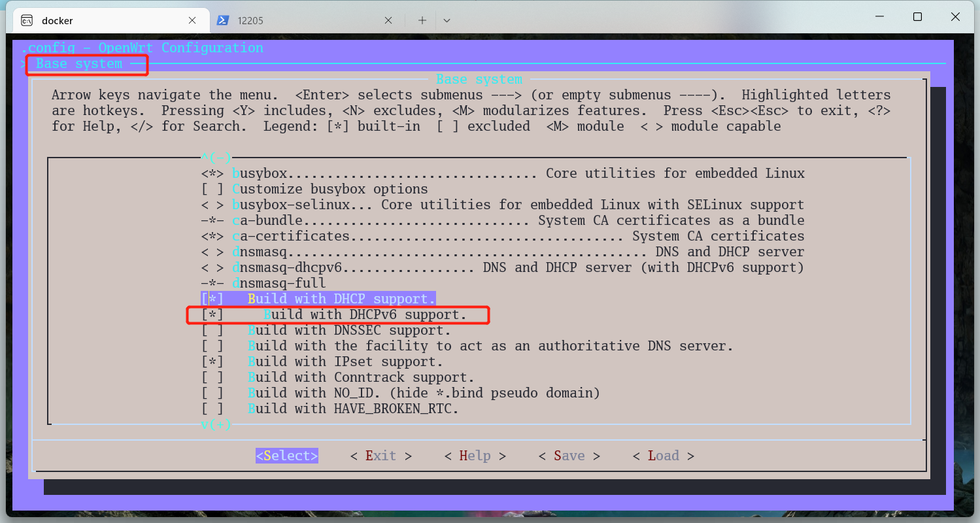Enable Build with Conntrack support option
The height and width of the screenshot is (523, 980).
pos(212,377)
